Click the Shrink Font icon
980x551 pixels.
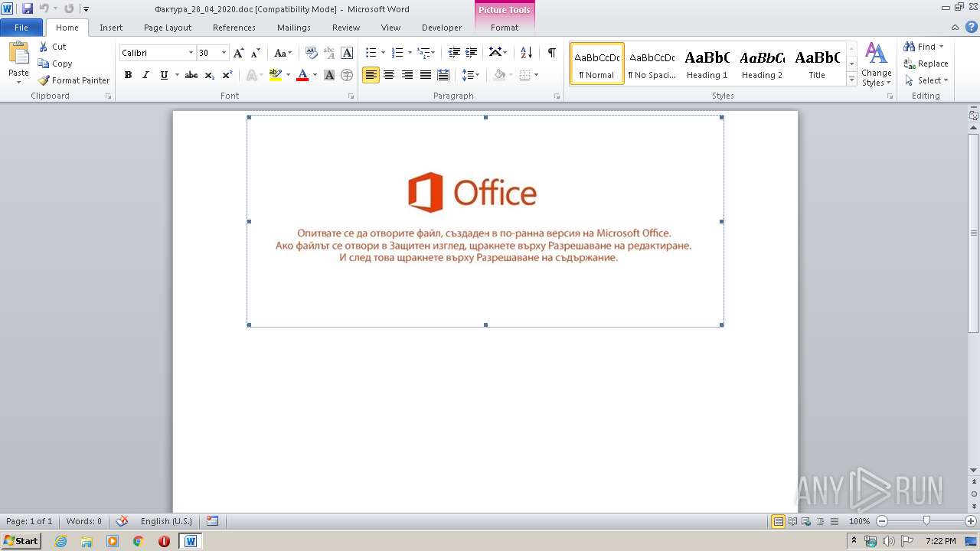(256, 53)
